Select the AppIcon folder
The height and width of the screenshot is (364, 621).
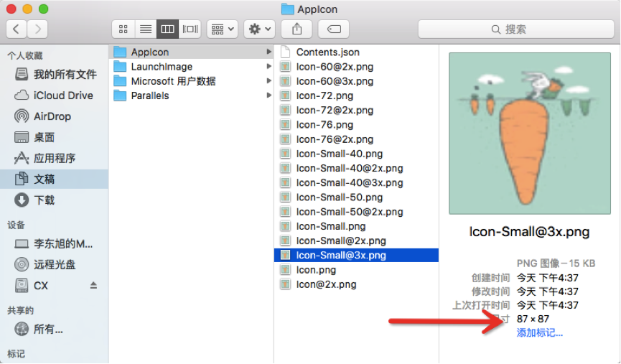pos(191,52)
